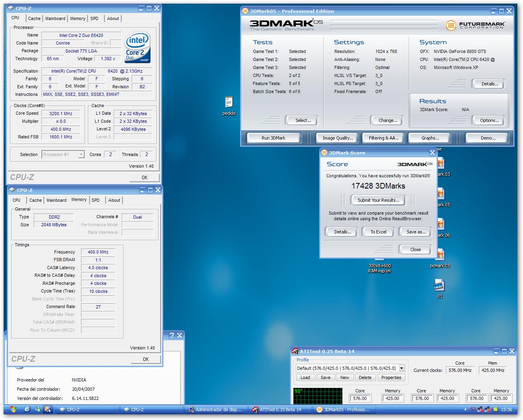Click the Intel Core 2 Duo logo in CPU-Z
Screen dimensions: 523x420
[x=138, y=47]
